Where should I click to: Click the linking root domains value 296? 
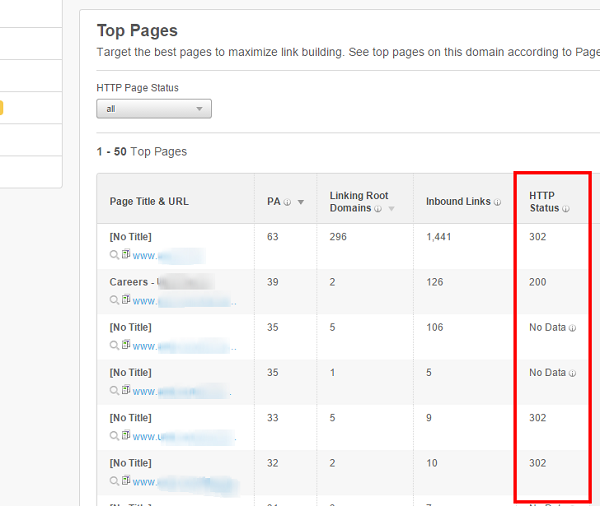[x=338, y=237]
